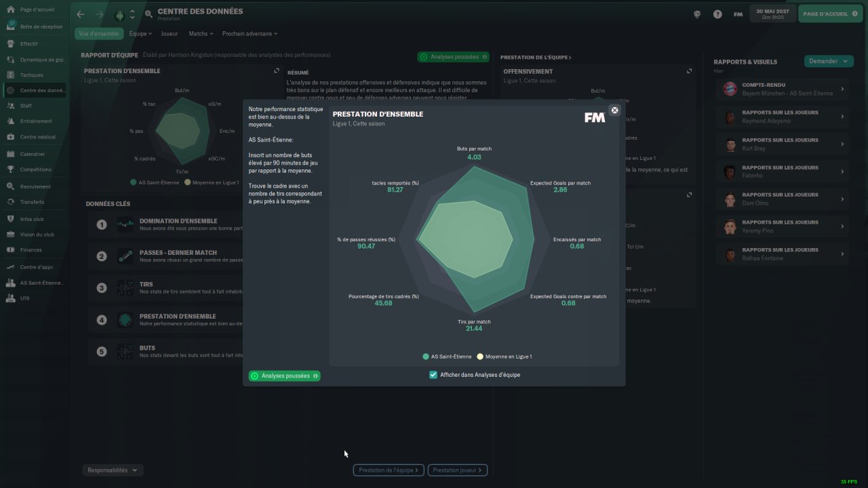This screenshot has height=488, width=868.
Task: Open the Prochain adversaire dropdown
Action: [250, 33]
